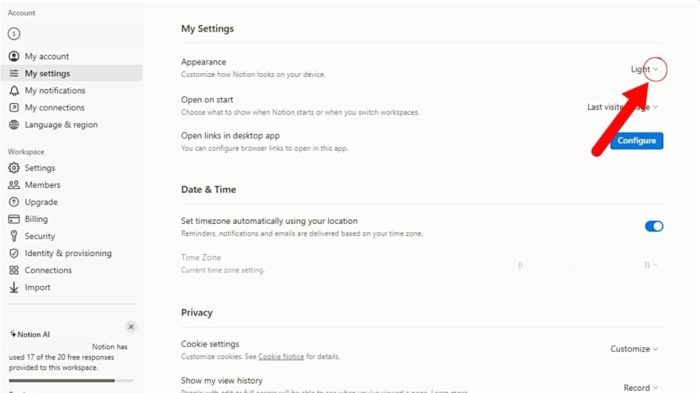Click the My account profile icon
The image size is (700, 393).
click(x=14, y=56)
